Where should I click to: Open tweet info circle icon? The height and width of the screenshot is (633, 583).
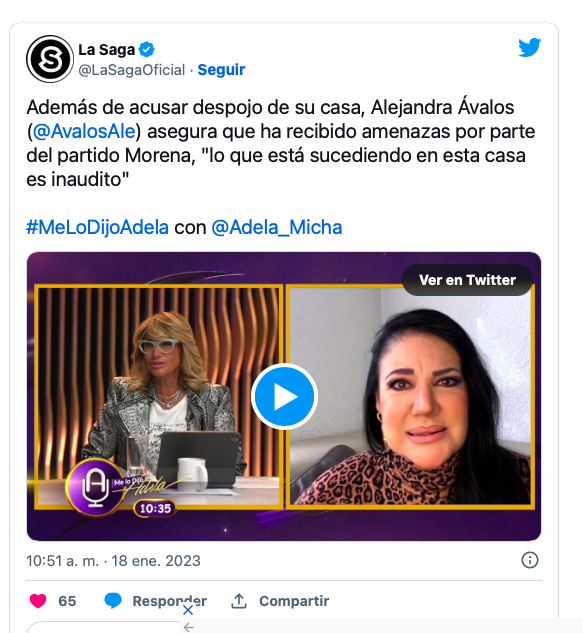(530, 560)
